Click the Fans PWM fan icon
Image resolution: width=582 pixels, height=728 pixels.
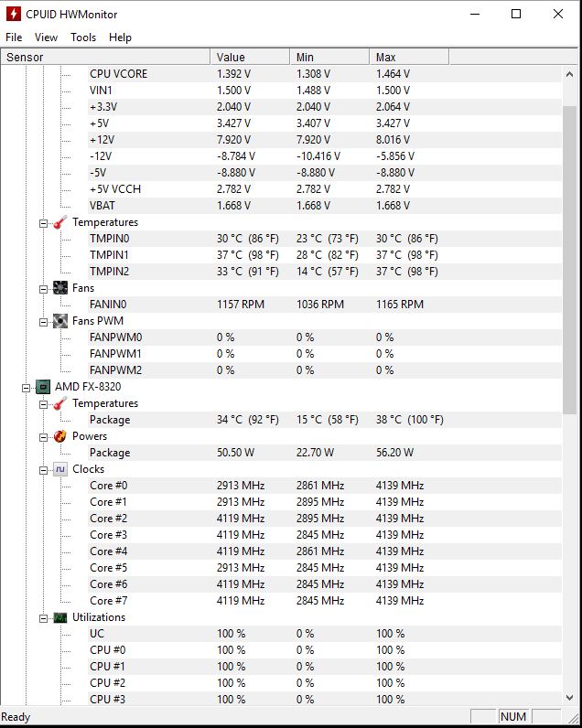coord(60,321)
